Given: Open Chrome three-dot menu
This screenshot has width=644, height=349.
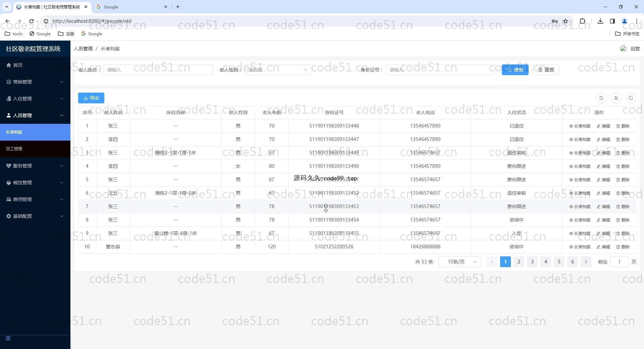Looking at the screenshot, I should point(636,21).
